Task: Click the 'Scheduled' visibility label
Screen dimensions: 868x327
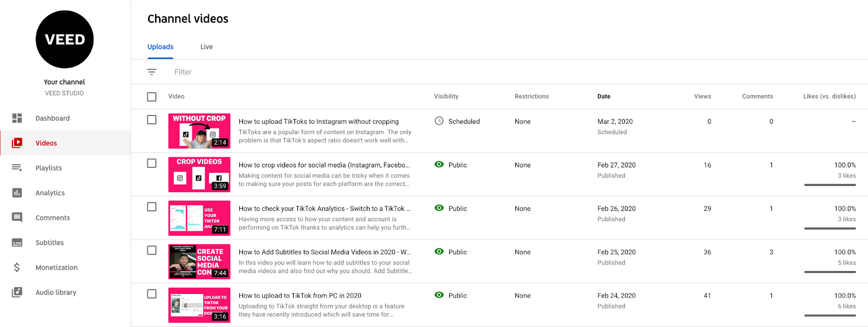Action: click(x=464, y=122)
